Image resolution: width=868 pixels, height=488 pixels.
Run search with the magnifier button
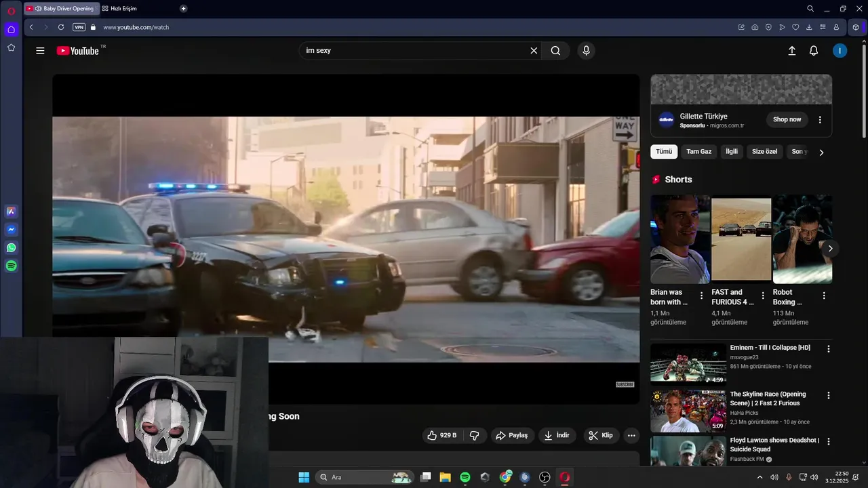tap(555, 51)
